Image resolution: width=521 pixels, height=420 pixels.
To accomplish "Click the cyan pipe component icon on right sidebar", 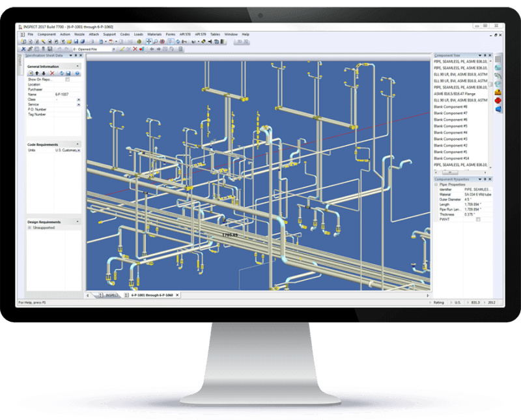I will [498, 68].
